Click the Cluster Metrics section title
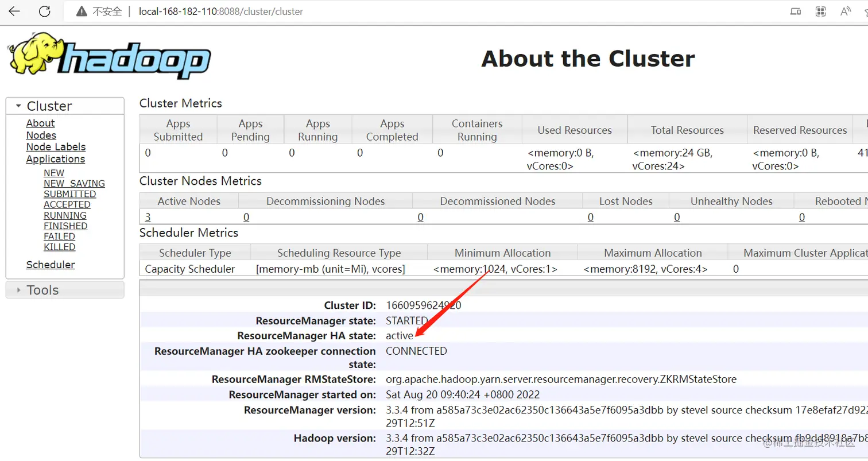Screen dimensions: 868x461 click(x=181, y=103)
